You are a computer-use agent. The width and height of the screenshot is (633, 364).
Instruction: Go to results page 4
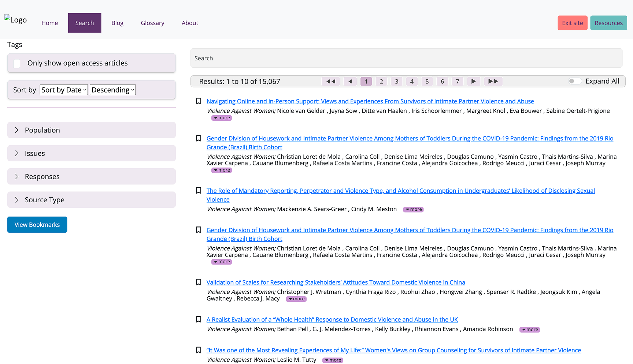tap(412, 81)
